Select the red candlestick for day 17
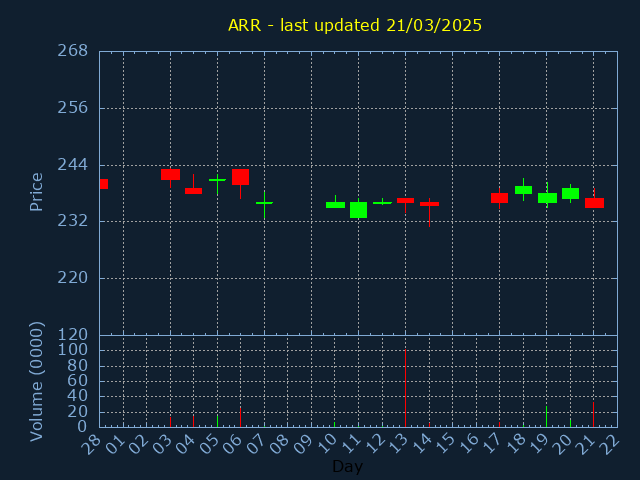Screen dimensions: 640x480 pos(499,198)
